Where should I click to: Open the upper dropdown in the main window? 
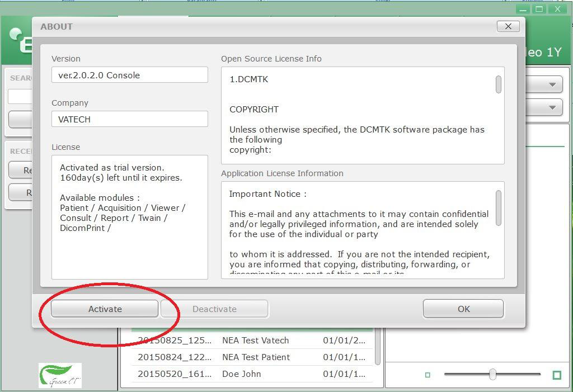(x=544, y=85)
